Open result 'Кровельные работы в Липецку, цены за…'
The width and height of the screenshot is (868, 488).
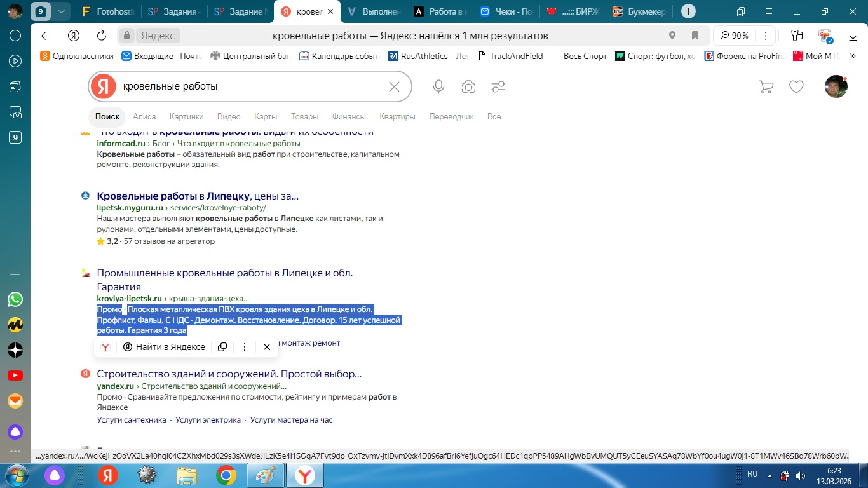(198, 196)
